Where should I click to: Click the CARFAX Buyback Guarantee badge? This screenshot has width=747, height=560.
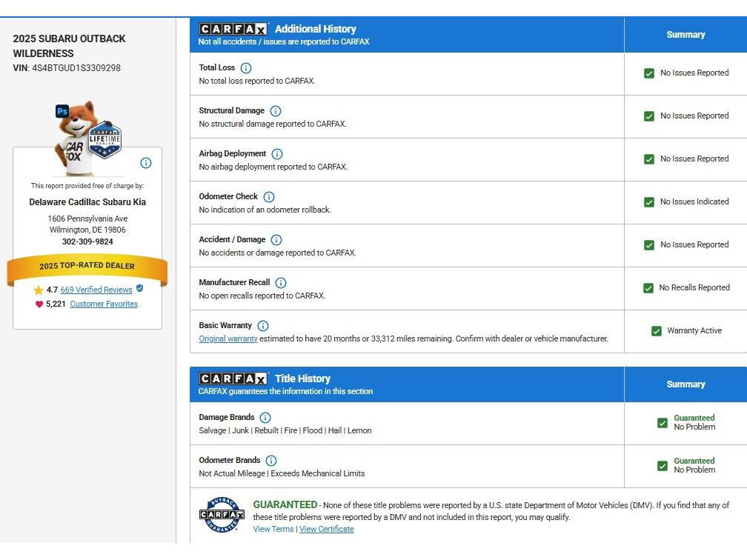coord(222,515)
